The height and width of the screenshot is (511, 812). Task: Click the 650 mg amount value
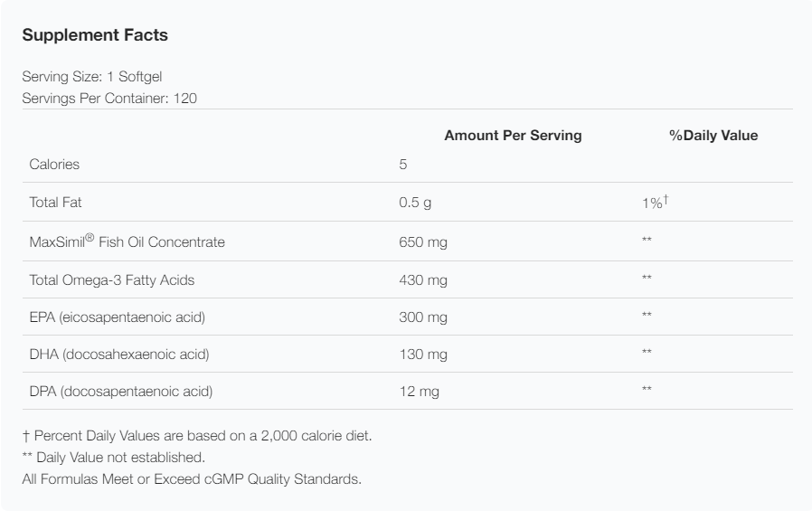tap(423, 242)
